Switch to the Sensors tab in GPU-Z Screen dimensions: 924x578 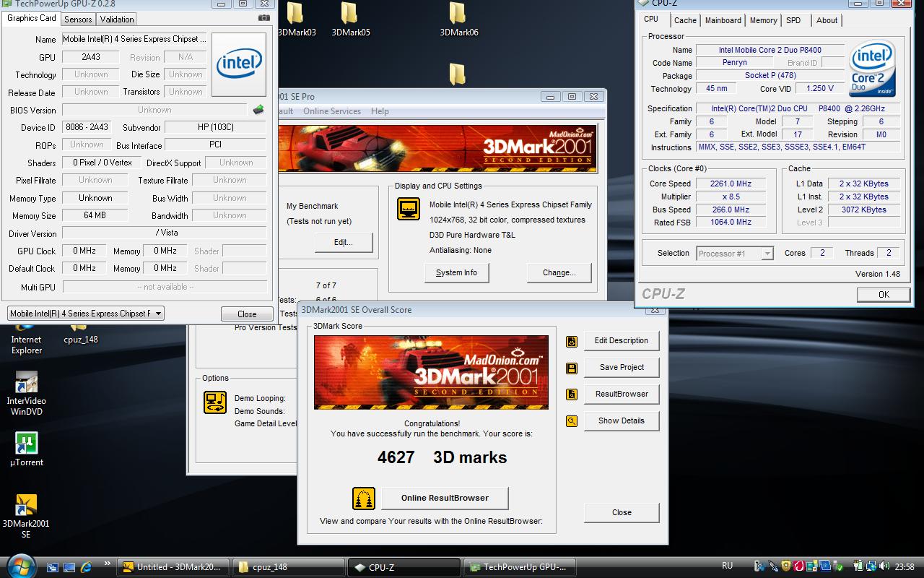(78, 20)
